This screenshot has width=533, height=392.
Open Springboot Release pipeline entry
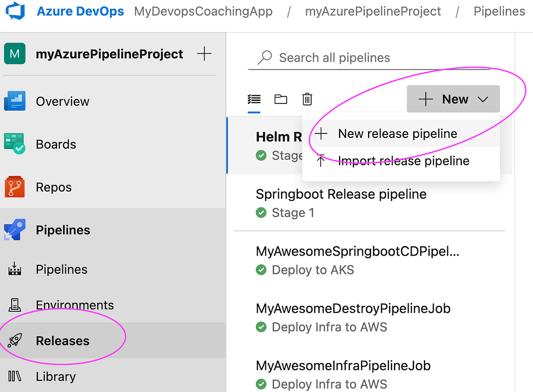pyautogui.click(x=341, y=194)
